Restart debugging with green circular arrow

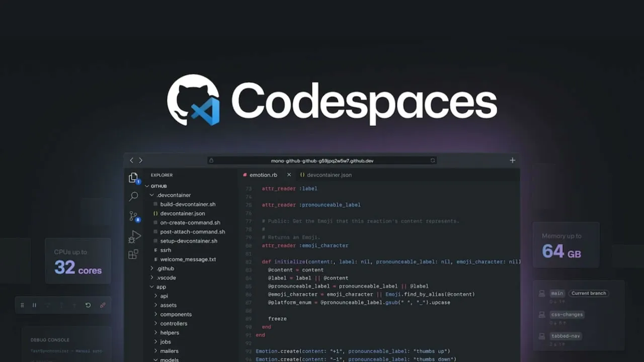[88, 305]
